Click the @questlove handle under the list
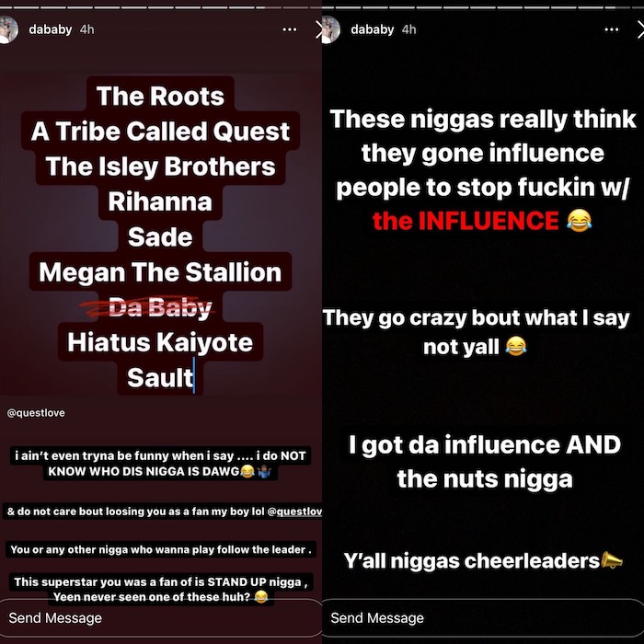 click(36, 413)
